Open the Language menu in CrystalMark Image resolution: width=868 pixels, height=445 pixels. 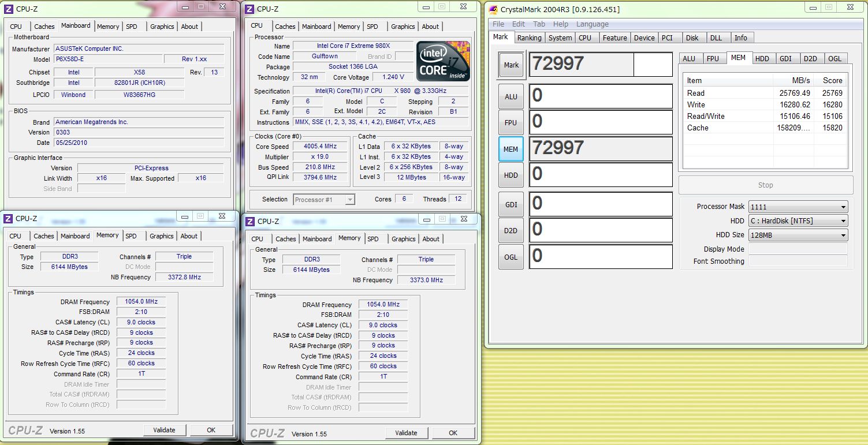coord(592,24)
